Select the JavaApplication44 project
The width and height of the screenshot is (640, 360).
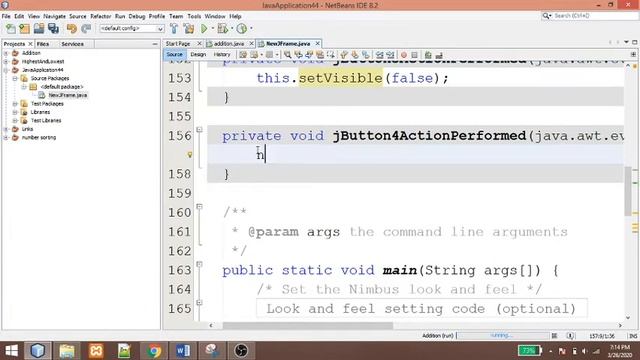tap(42, 70)
